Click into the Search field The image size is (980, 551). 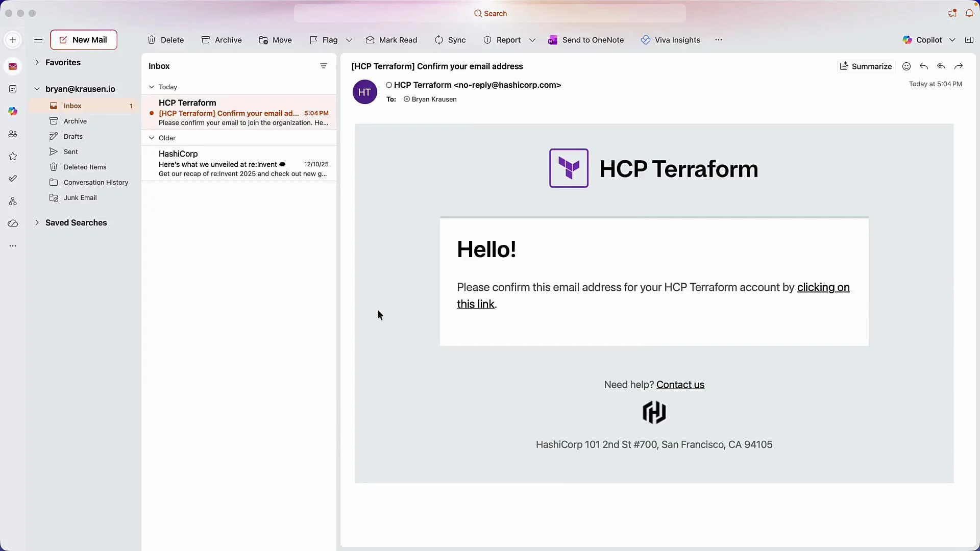(490, 13)
